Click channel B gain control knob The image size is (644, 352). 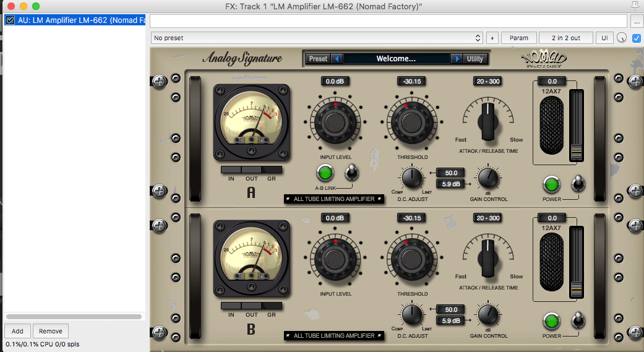coord(488,314)
